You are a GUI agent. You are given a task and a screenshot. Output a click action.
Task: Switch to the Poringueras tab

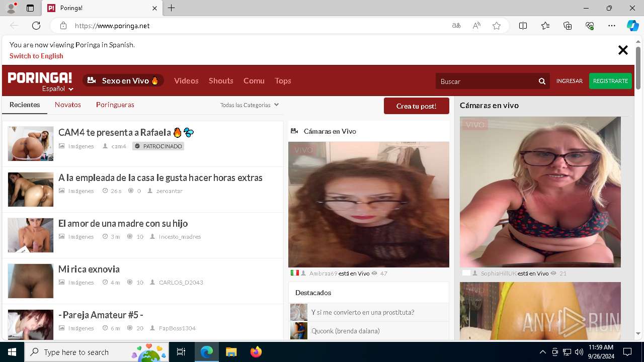[x=115, y=105]
